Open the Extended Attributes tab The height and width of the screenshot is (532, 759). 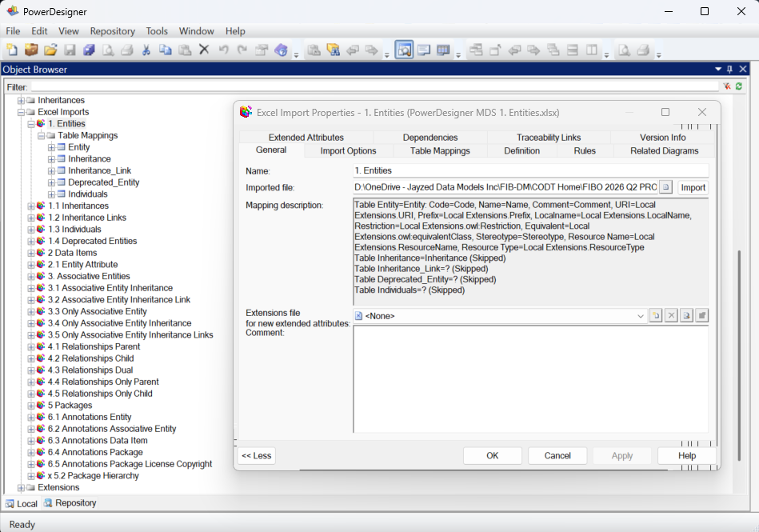(306, 138)
